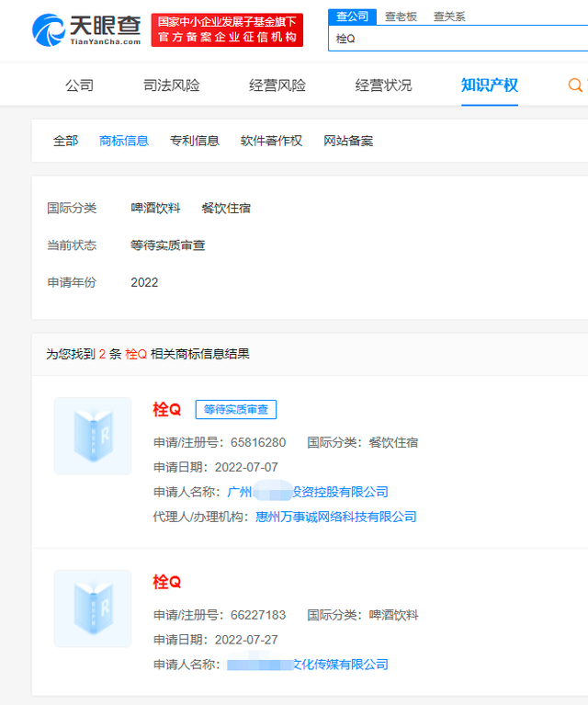588x705 pixels.
Task: Click the results summary text 为您找到 2 条
Action: click(x=84, y=354)
